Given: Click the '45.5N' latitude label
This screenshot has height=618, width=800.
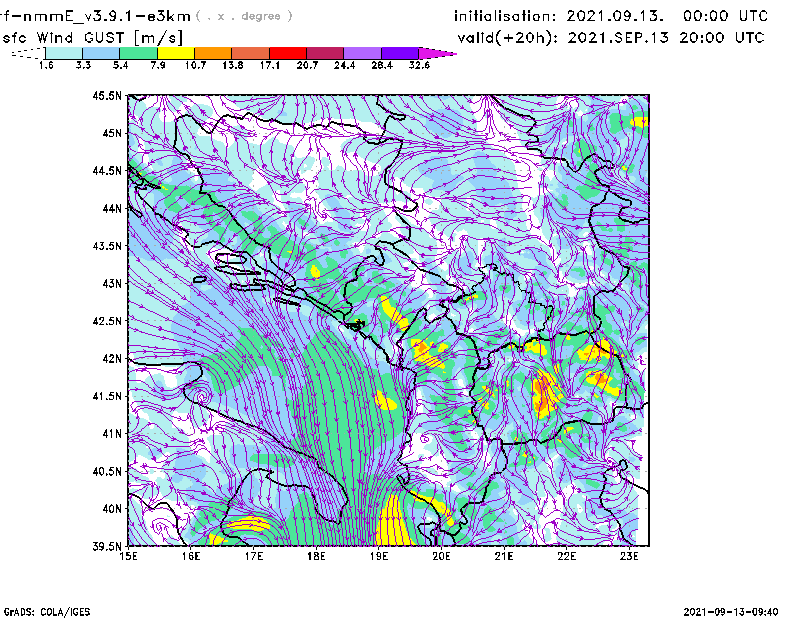Looking at the screenshot, I should (107, 95).
